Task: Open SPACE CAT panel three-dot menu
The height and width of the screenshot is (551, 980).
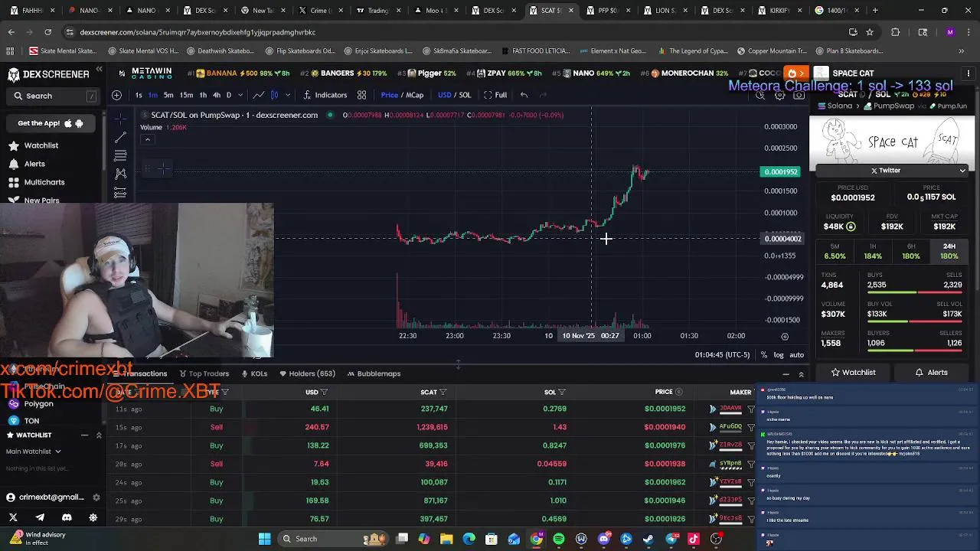Action: 968,73
